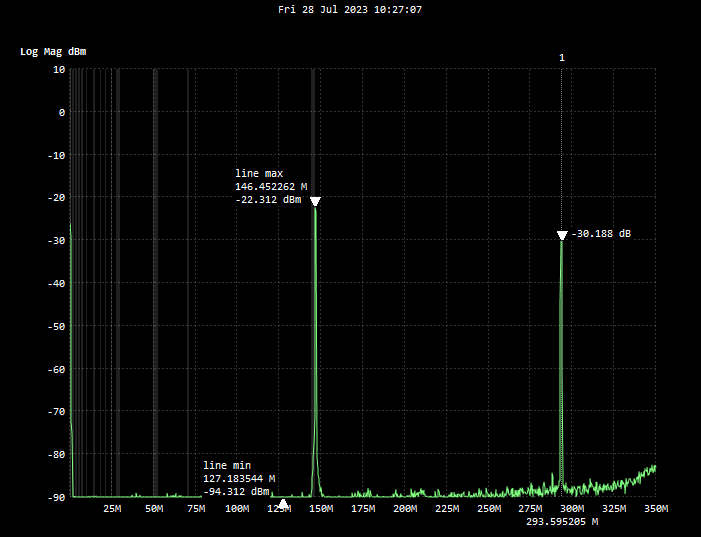Click the Fri 28 Jul 2023 timestamp
This screenshot has height=537, width=701.
pos(350,9)
